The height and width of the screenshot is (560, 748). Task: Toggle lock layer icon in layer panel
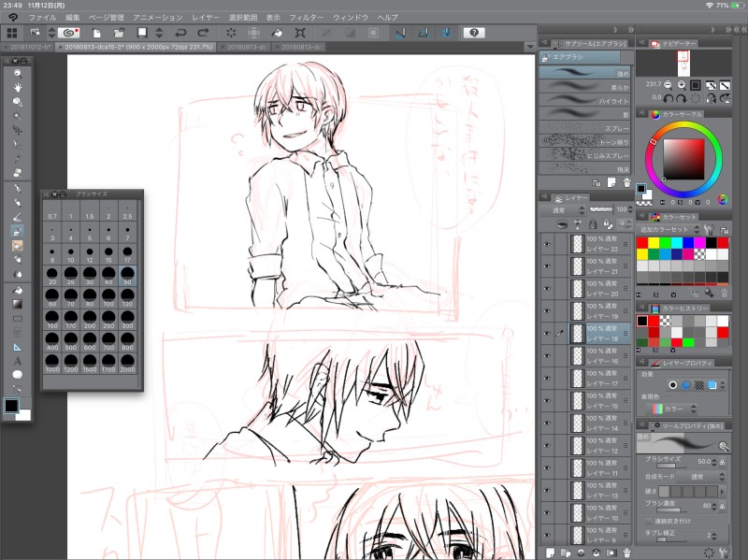pyautogui.click(x=593, y=223)
